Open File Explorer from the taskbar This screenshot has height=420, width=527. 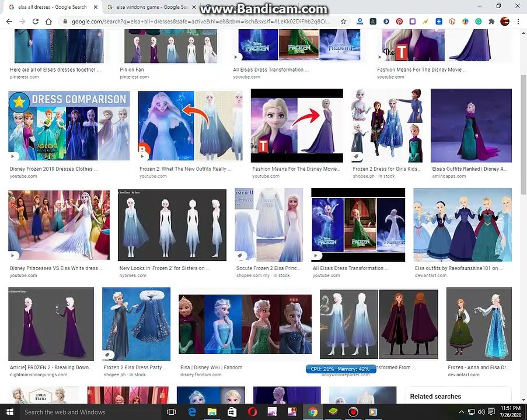click(212, 412)
